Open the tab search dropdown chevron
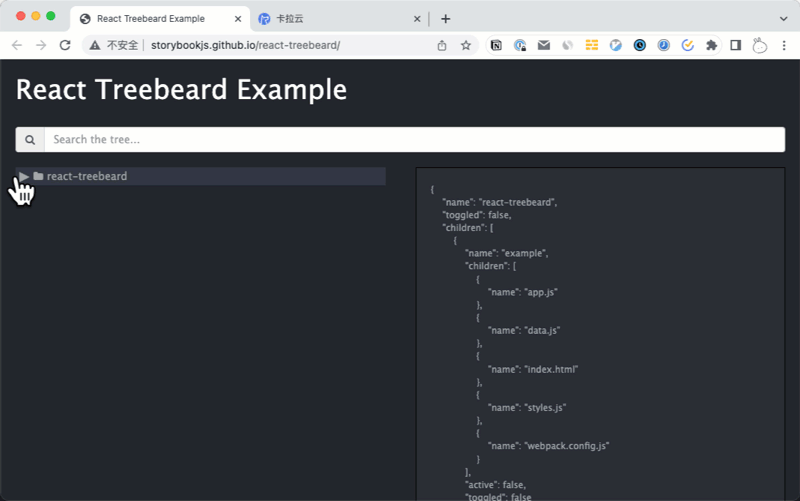The image size is (800, 501). [782, 19]
